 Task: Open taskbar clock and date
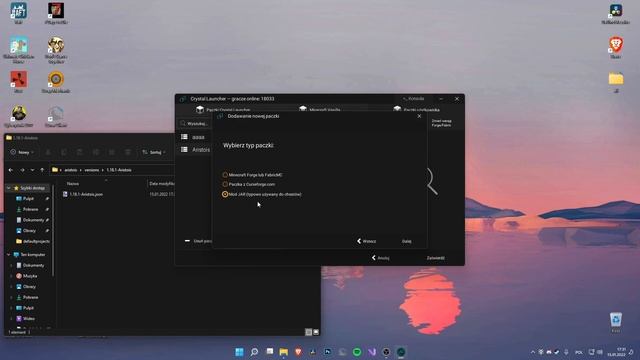616,352
